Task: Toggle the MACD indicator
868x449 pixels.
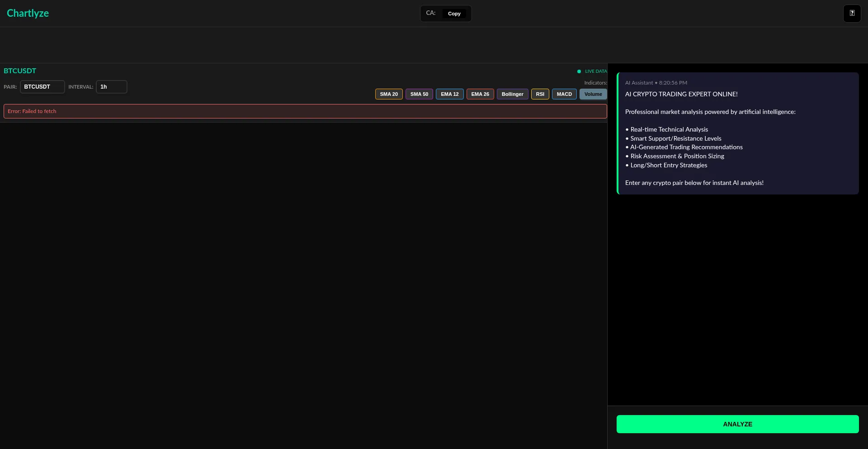Action: (564, 94)
